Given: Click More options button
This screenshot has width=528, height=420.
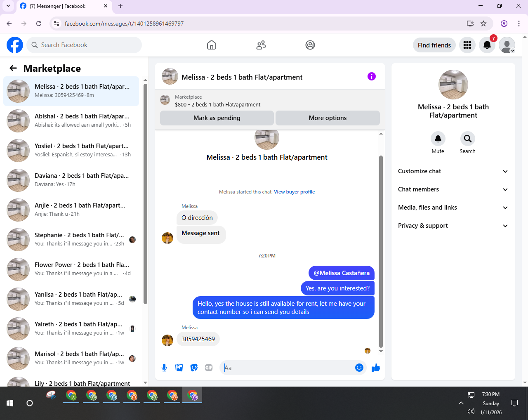Looking at the screenshot, I should (x=328, y=118).
